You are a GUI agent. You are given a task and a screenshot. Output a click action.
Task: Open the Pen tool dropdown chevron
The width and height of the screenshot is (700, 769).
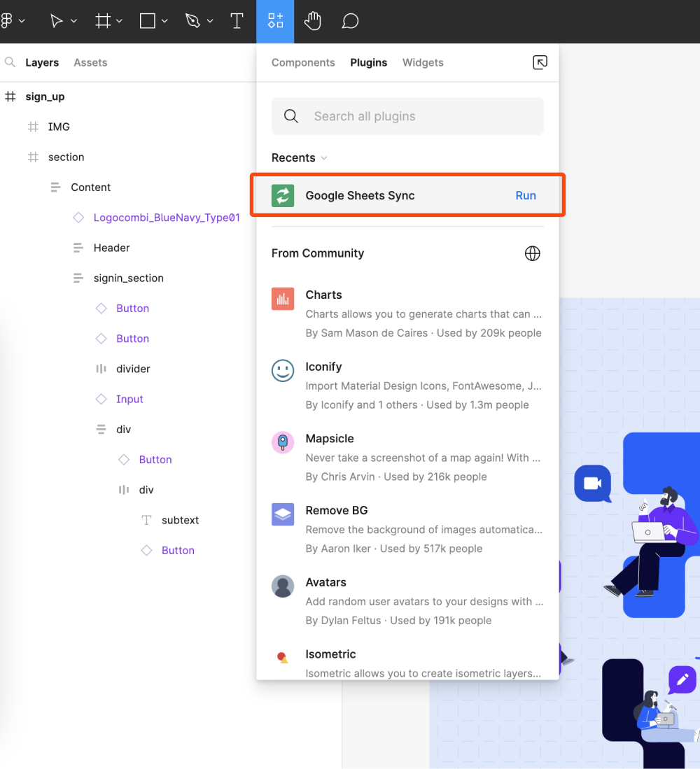(210, 21)
